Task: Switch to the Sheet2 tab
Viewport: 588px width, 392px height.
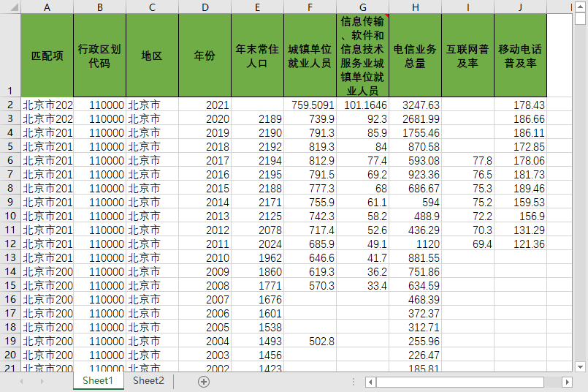Action: click(148, 381)
